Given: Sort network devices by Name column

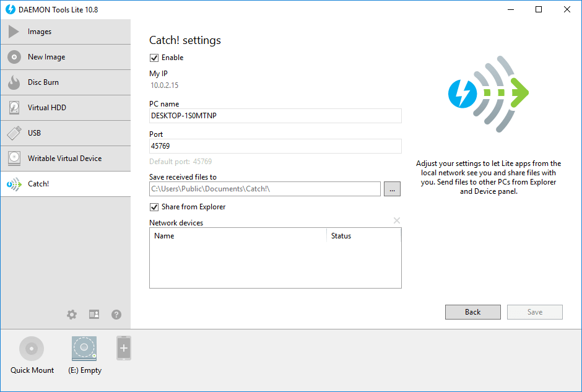Looking at the screenshot, I should point(238,236).
